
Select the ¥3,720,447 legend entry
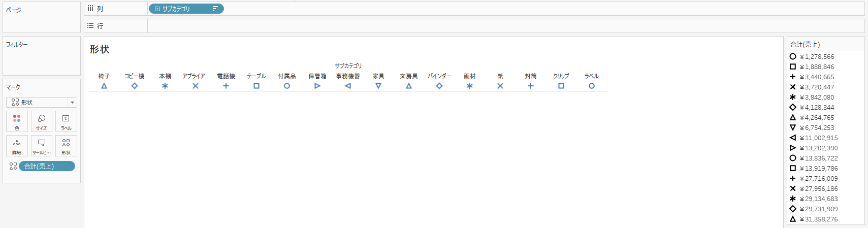tap(817, 87)
